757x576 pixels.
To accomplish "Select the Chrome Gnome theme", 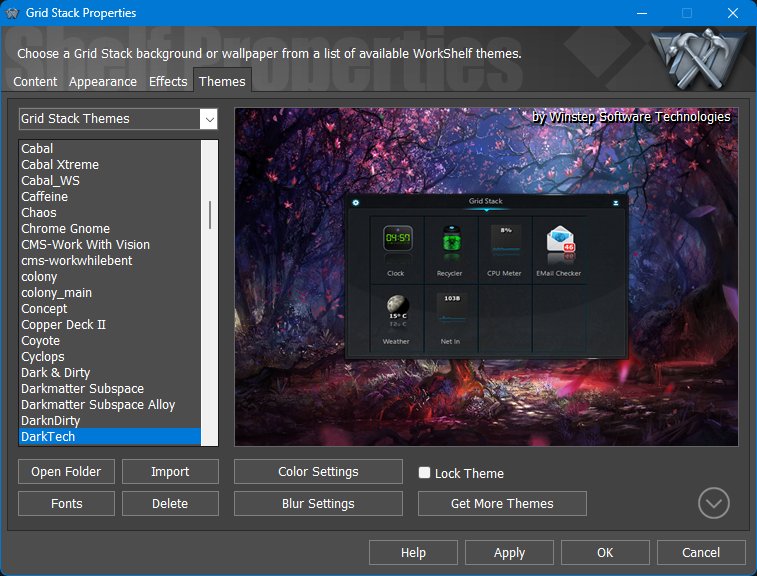I will [x=110, y=228].
